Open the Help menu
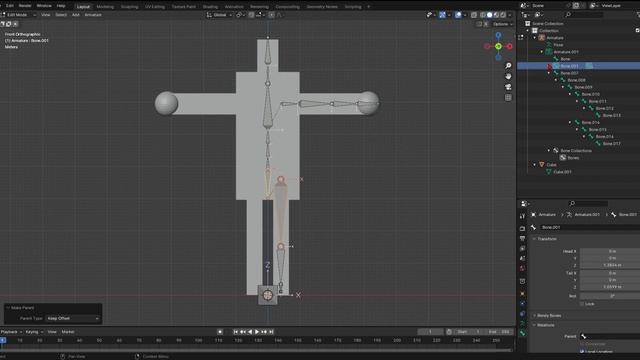Screen dimensions: 640x360 tap(61, 6)
